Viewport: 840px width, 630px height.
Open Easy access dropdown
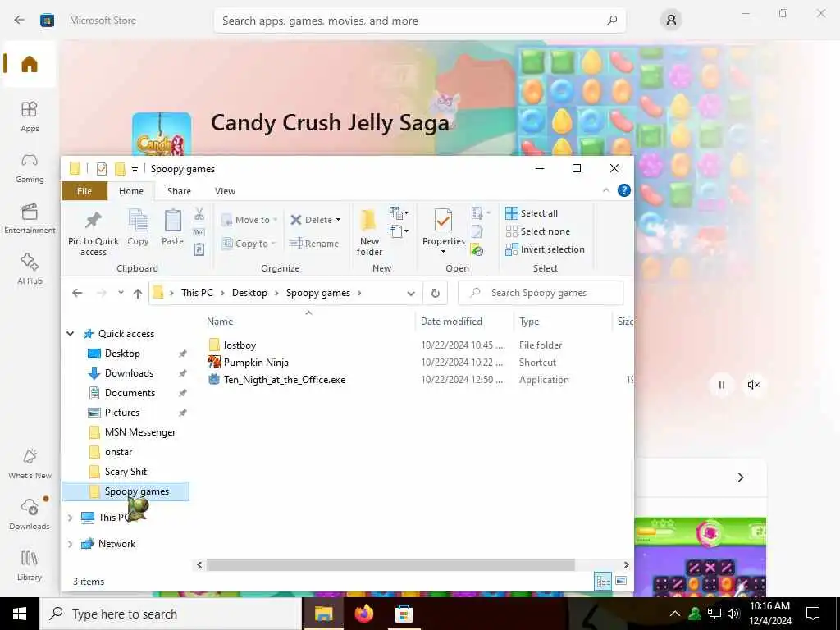(399, 231)
